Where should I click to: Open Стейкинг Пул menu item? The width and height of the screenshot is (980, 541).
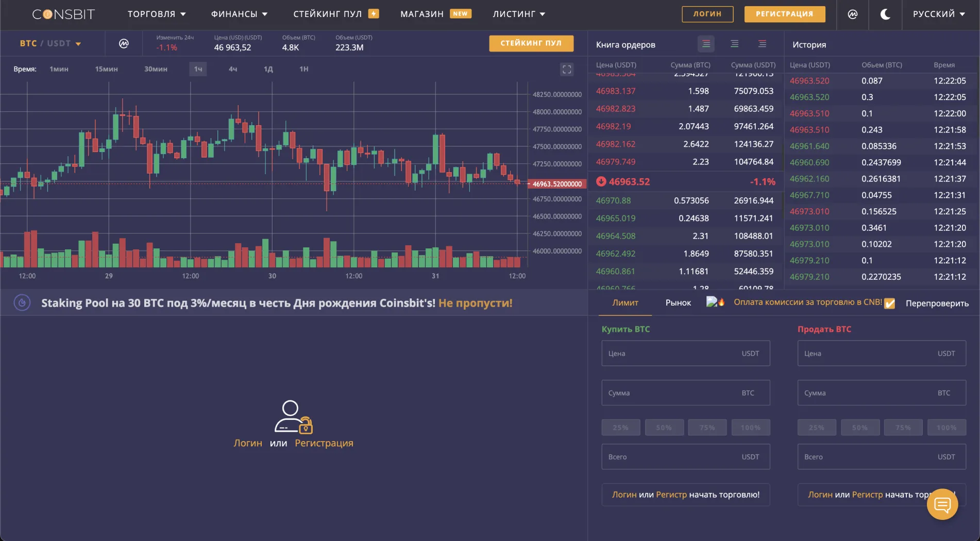[328, 14]
